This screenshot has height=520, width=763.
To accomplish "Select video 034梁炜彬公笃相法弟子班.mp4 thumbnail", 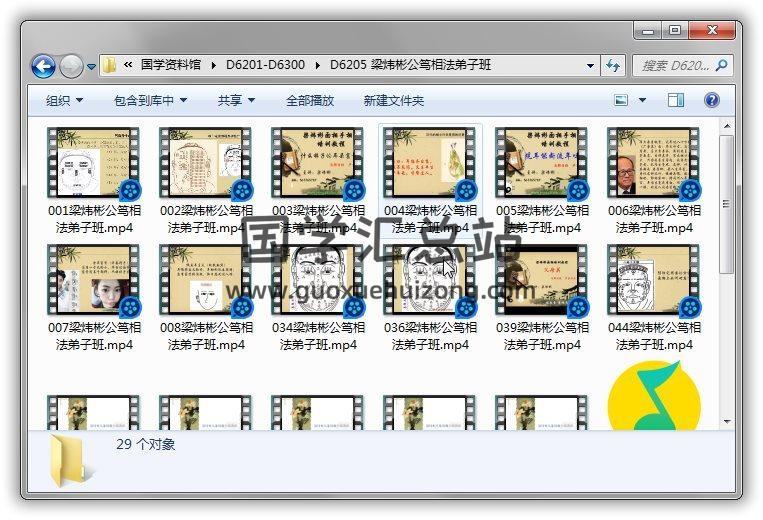I will [317, 280].
